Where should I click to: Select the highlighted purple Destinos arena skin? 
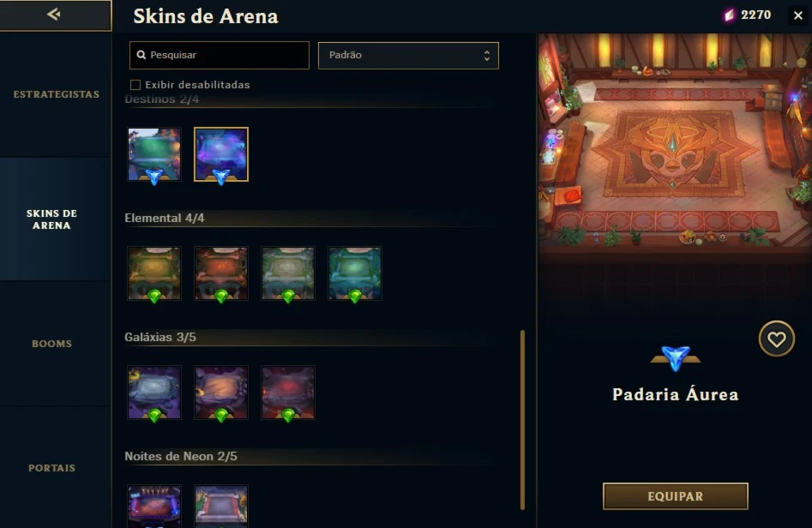tap(221, 155)
